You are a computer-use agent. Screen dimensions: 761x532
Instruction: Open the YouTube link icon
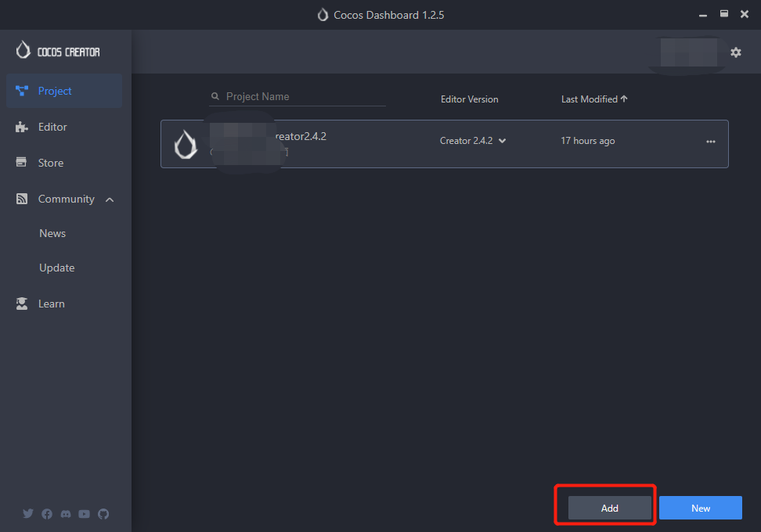coord(85,513)
